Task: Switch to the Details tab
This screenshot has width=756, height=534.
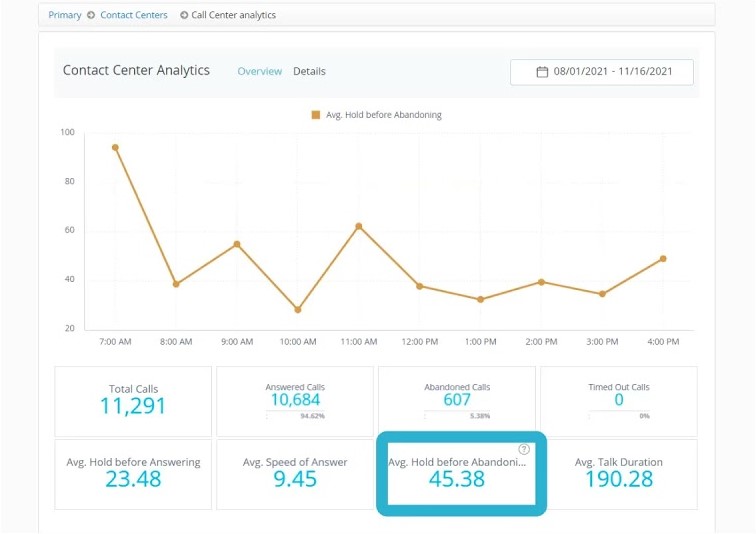Action: pos(309,71)
